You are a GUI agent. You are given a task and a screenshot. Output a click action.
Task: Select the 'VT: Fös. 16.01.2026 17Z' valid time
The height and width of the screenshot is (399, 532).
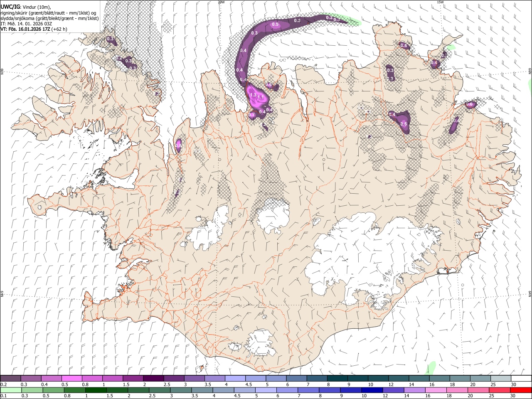[x=25, y=29]
